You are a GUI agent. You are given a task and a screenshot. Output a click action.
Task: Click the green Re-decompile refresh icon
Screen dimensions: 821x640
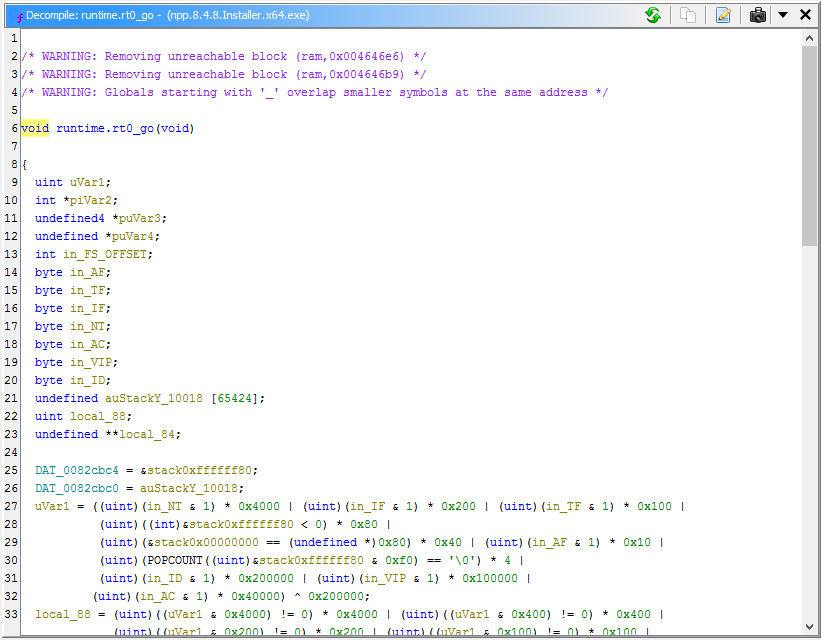[653, 15]
